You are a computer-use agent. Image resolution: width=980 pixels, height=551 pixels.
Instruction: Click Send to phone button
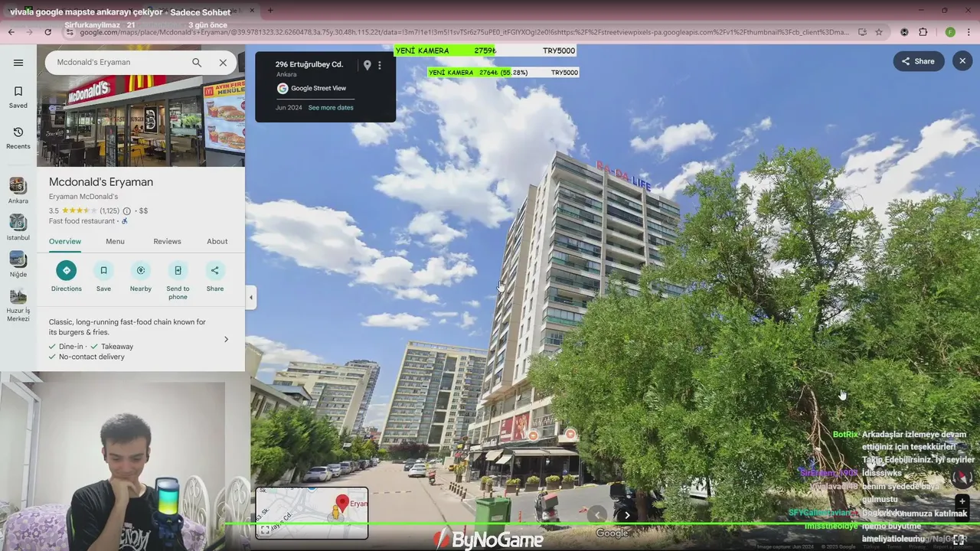point(178,281)
